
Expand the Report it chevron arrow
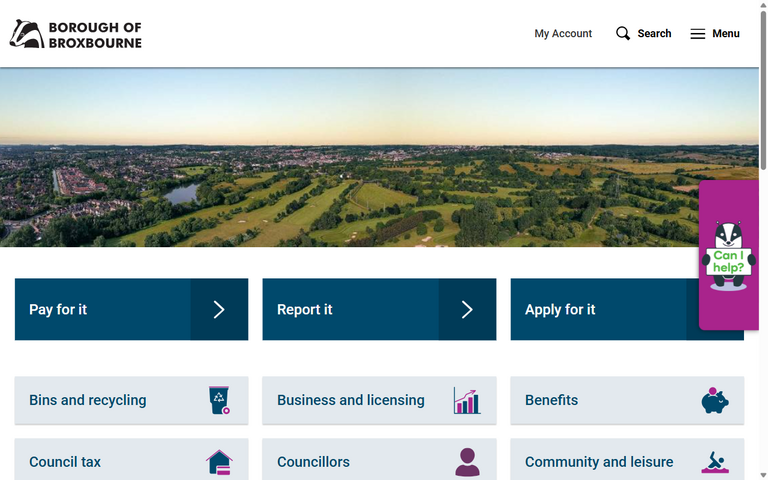click(467, 310)
